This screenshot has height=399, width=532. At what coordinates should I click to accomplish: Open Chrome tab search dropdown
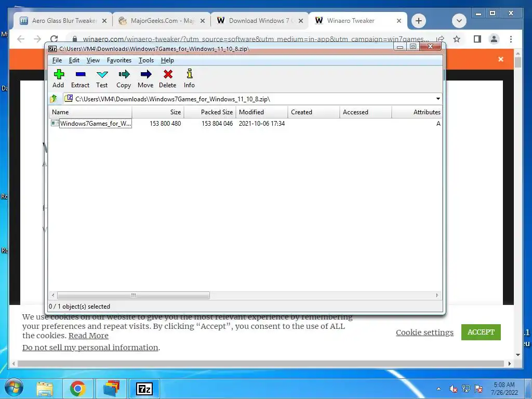(459, 21)
